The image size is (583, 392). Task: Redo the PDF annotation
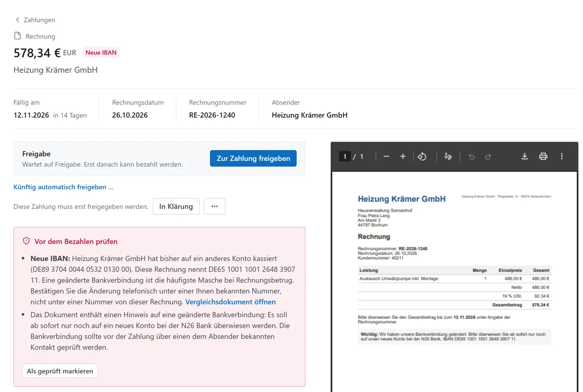tap(488, 156)
